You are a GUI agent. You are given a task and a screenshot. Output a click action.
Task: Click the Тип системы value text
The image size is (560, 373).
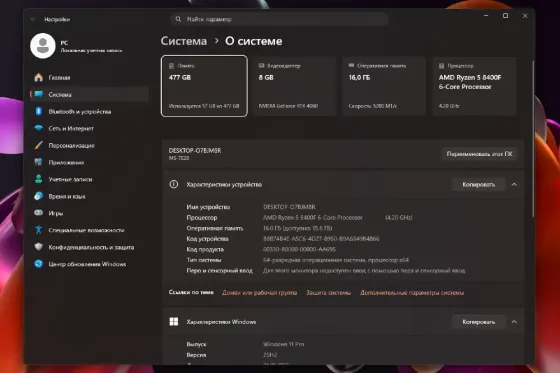336,260
